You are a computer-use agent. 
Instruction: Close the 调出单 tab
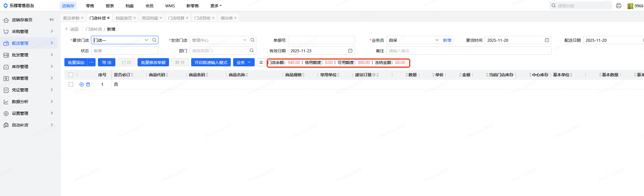pos(235,18)
